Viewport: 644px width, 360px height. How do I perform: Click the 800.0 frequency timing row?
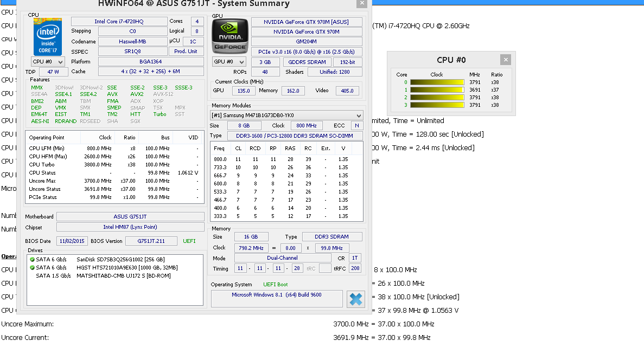click(x=286, y=159)
